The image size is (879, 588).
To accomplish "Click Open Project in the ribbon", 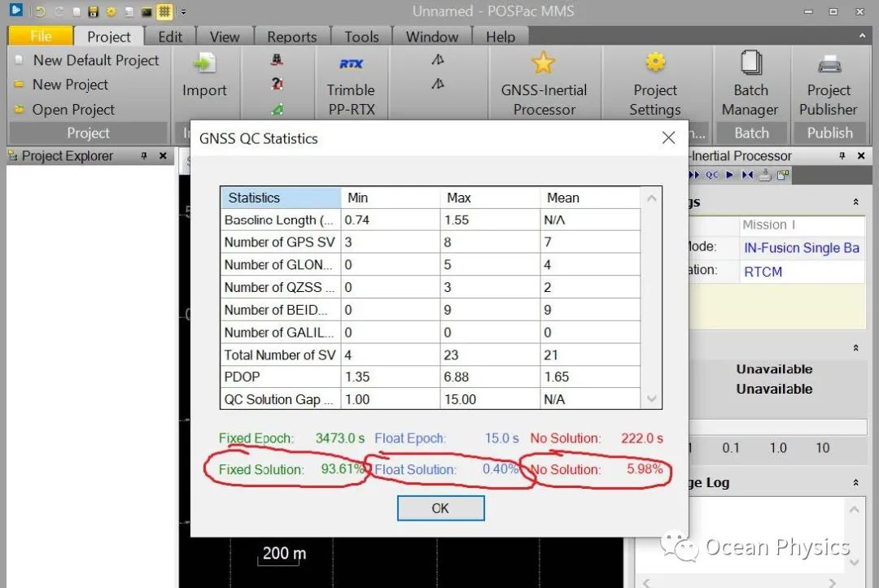I will [x=73, y=110].
